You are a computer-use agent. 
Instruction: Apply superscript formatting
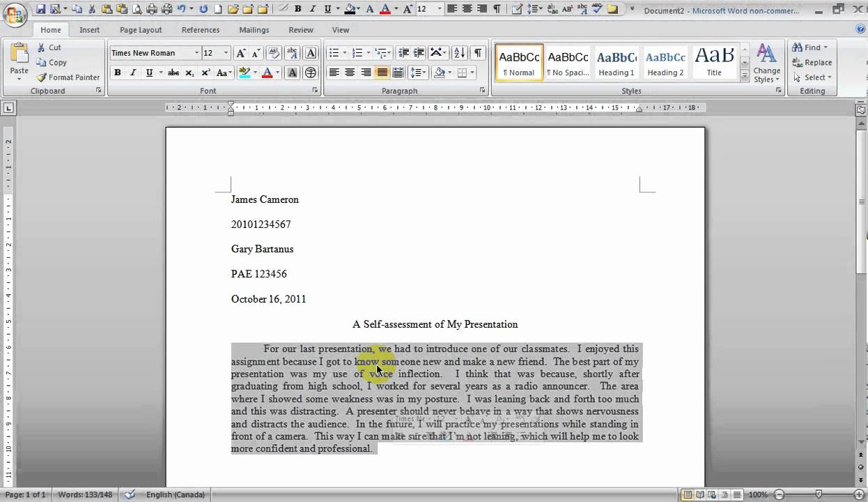[206, 73]
